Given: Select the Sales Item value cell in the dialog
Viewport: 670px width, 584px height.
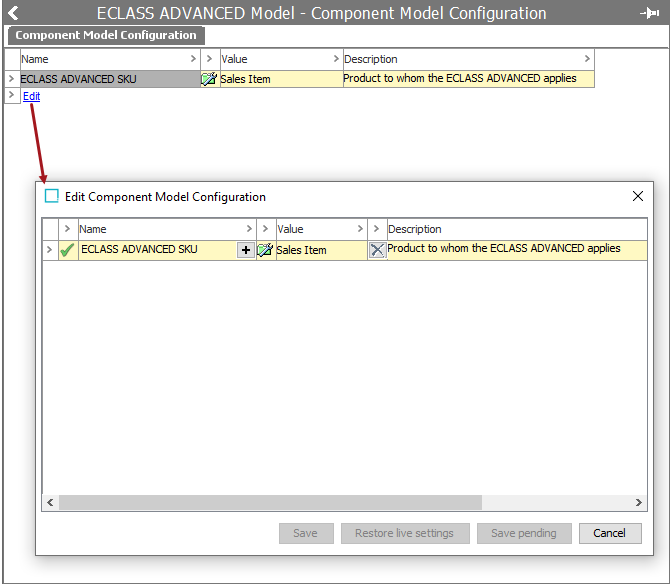Looking at the screenshot, I should 321,250.
